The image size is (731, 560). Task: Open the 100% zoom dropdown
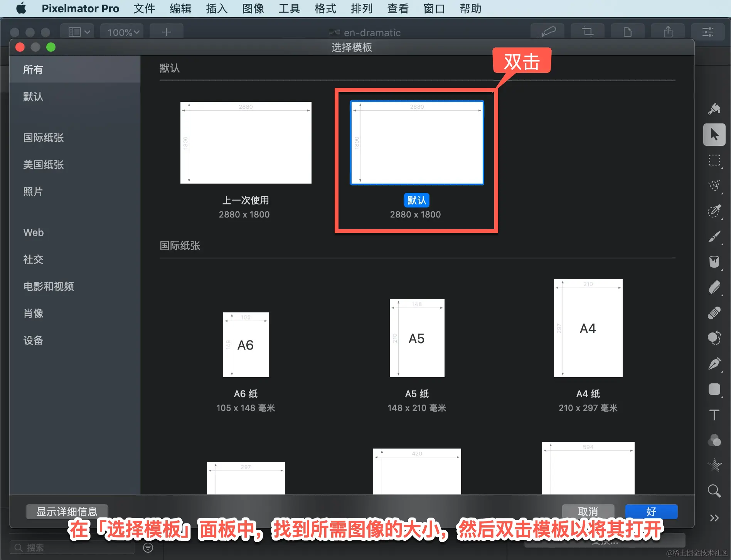[x=123, y=32]
